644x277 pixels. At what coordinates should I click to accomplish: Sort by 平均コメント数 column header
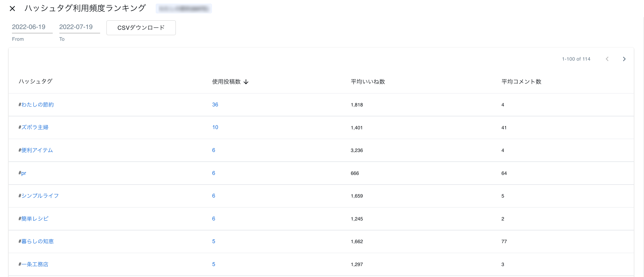[x=521, y=82]
